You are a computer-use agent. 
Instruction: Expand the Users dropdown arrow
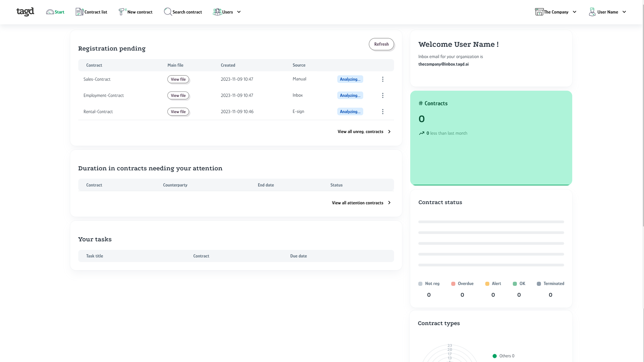coord(239,12)
